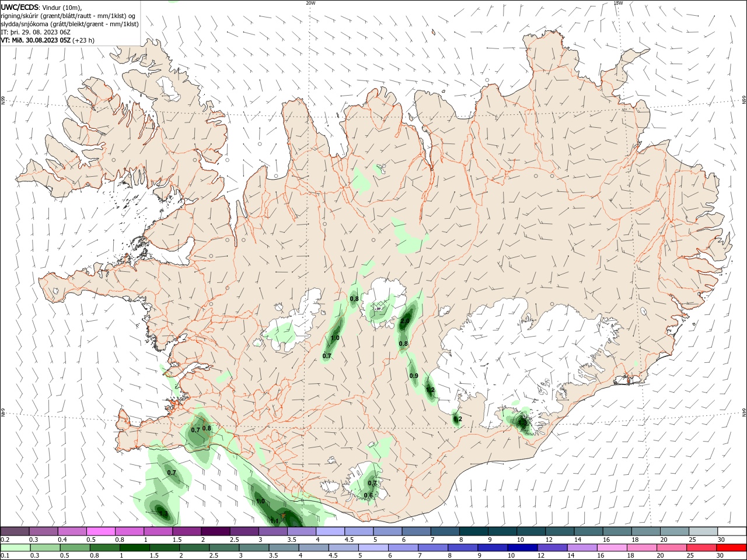Click the light green rain swatch starting at 0.1
This screenshot has width=747, height=560.
[x=16, y=548]
